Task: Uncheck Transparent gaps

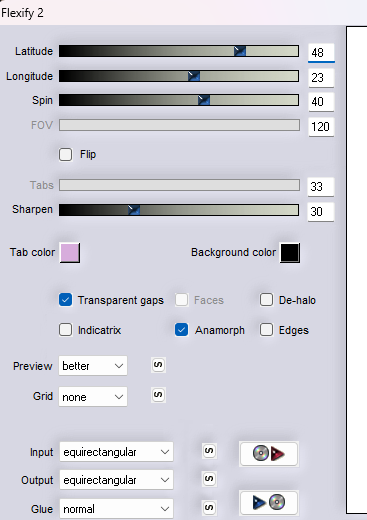Action: [65, 300]
